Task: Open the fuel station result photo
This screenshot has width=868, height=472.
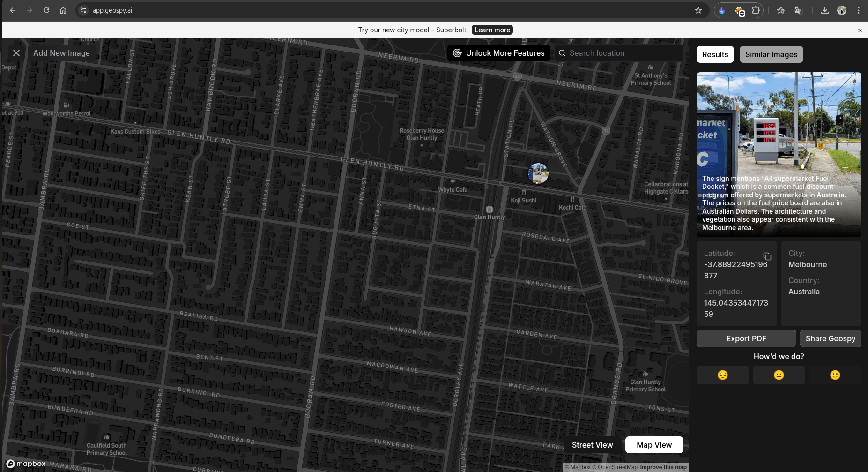Action: 779,155
